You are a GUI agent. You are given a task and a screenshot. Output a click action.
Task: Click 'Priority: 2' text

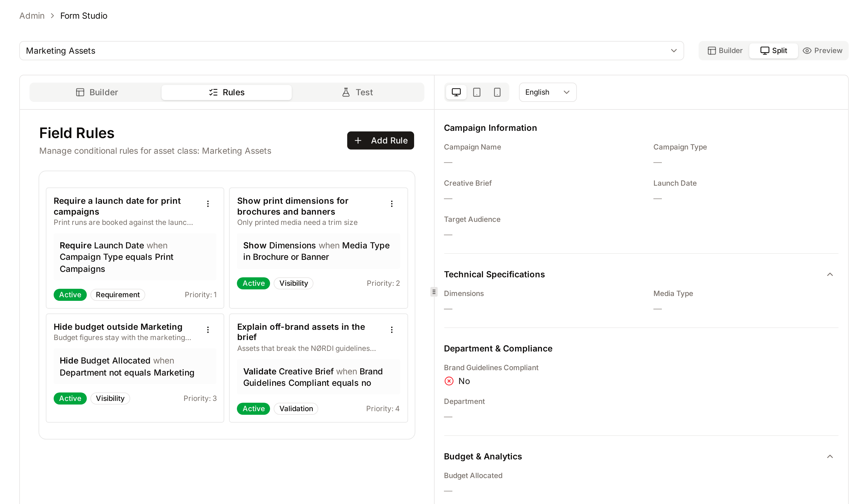click(383, 283)
